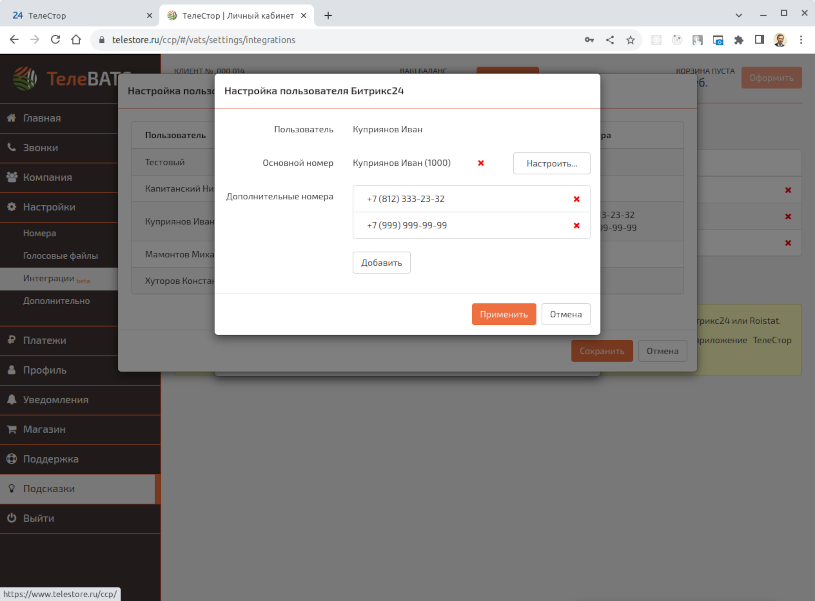Open a new browser tab

328,16
